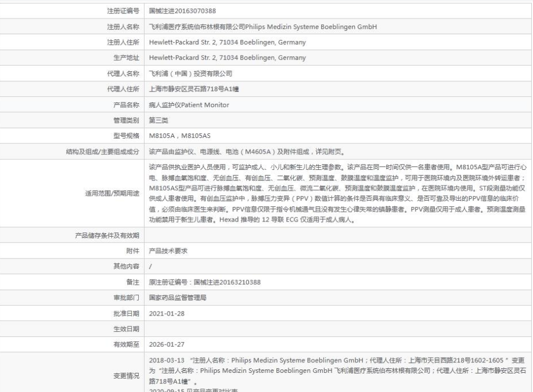The height and width of the screenshot is (392, 533).
Task: Click the structure composition text mentioning M4605A
Action: coord(246,152)
